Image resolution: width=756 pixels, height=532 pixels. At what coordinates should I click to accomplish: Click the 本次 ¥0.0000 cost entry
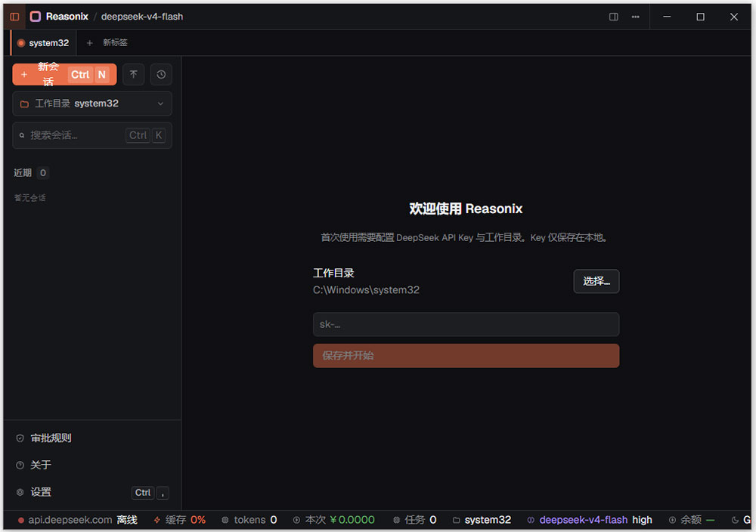pyautogui.click(x=333, y=520)
